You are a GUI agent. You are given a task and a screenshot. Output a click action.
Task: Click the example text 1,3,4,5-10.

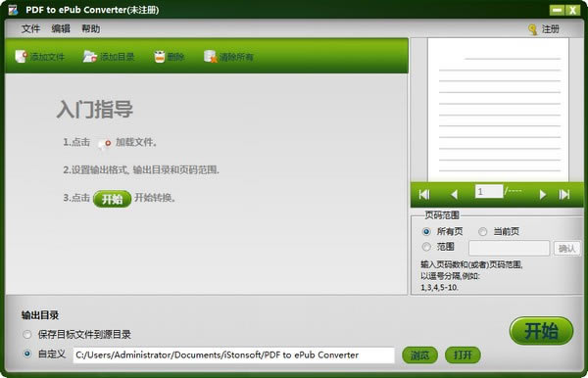pos(439,288)
